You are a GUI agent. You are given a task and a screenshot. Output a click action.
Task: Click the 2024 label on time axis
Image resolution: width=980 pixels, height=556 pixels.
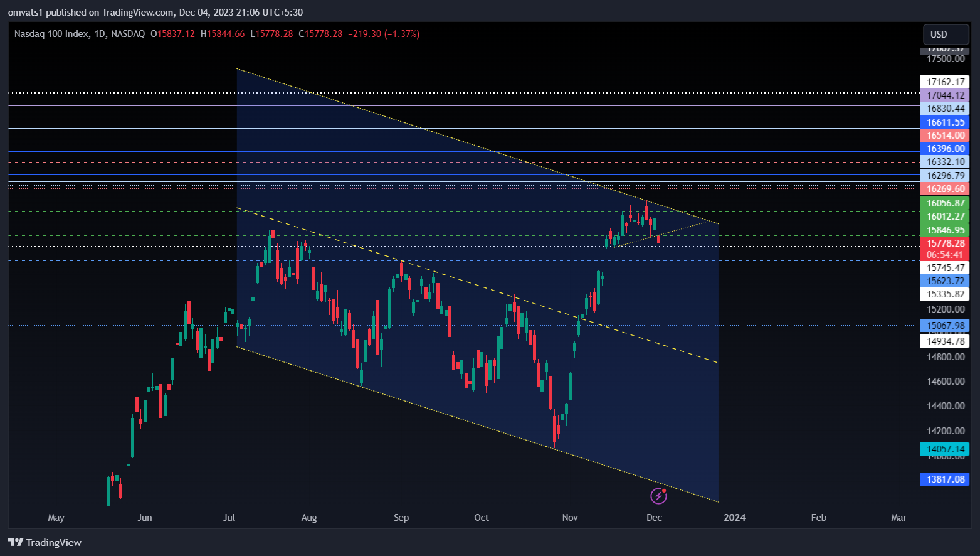click(x=735, y=518)
